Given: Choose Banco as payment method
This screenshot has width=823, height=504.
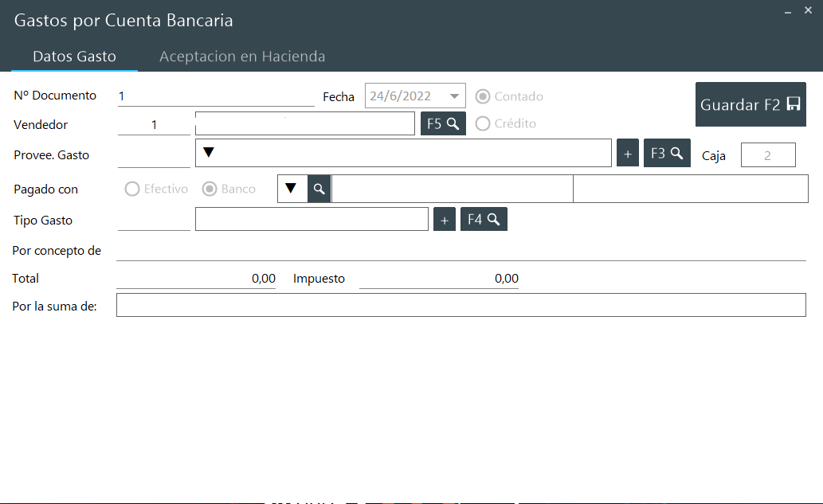Looking at the screenshot, I should (210, 189).
